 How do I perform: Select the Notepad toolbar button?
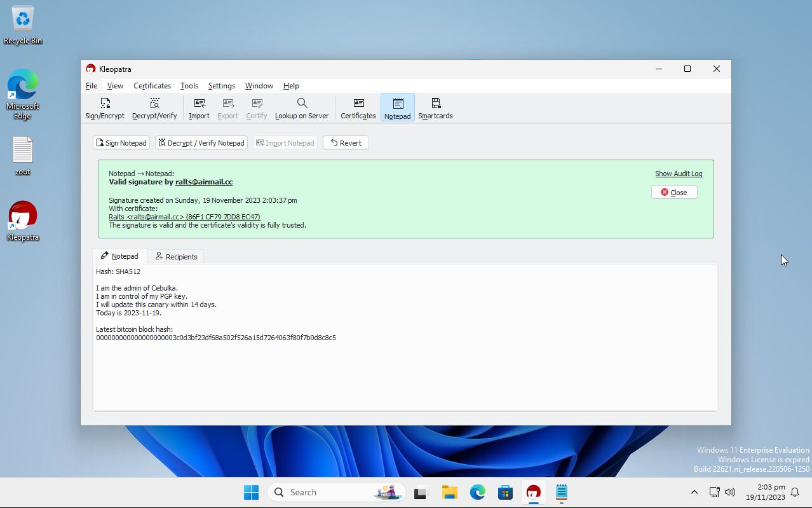point(398,107)
